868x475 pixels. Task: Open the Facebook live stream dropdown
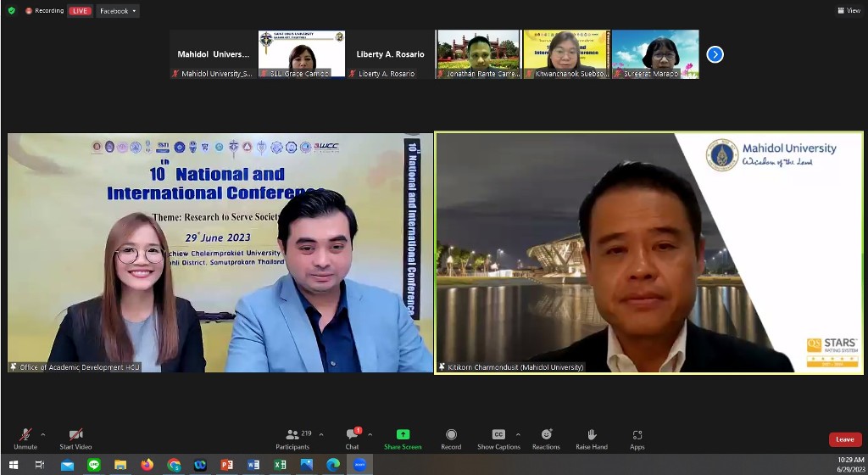[x=118, y=11]
